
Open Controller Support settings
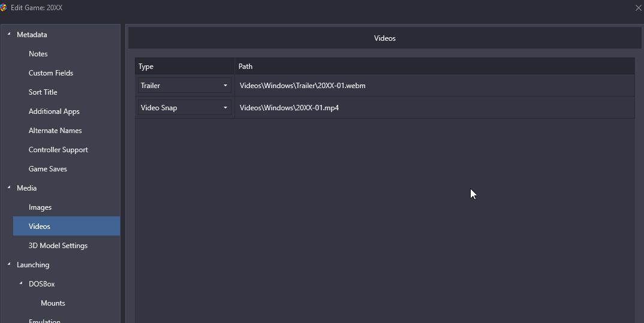58,150
